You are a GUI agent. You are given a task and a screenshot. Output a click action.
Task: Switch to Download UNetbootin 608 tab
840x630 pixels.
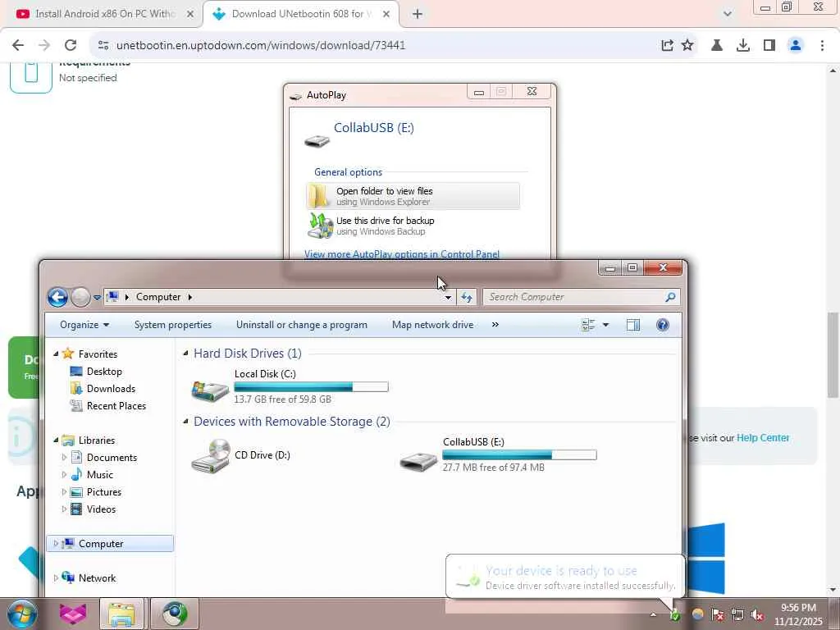pos(301,14)
